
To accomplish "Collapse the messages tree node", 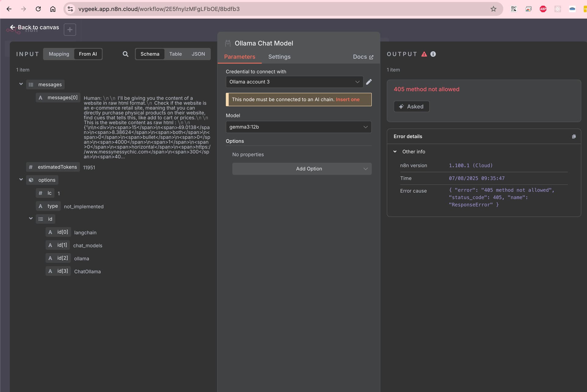I will (x=21, y=84).
